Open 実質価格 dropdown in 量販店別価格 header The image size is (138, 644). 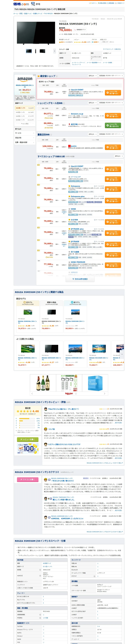coord(111,134)
